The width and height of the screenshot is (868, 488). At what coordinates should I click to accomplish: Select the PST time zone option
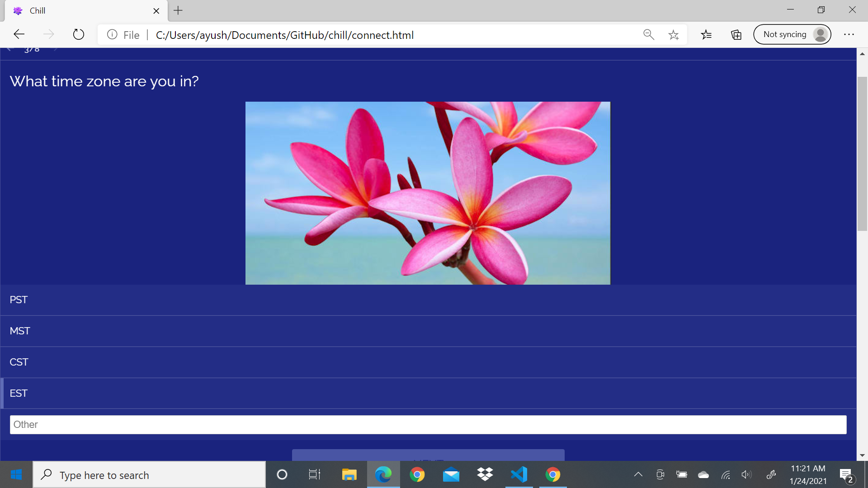(x=428, y=300)
